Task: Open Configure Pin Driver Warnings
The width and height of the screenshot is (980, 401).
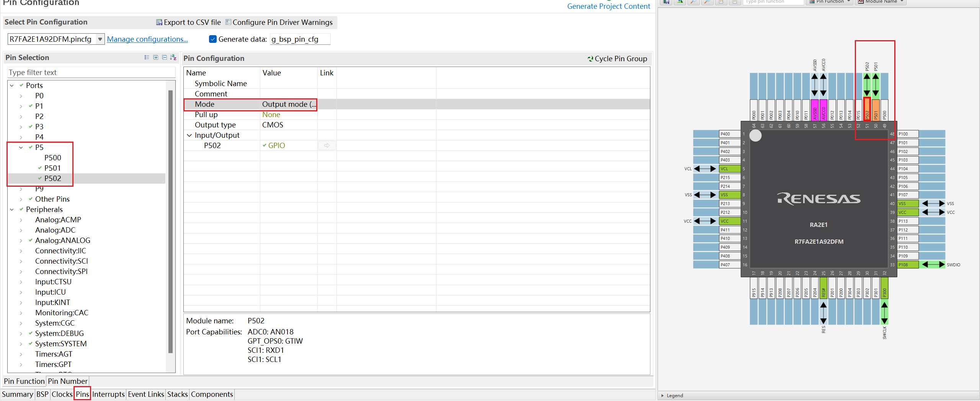Action: pos(279,22)
